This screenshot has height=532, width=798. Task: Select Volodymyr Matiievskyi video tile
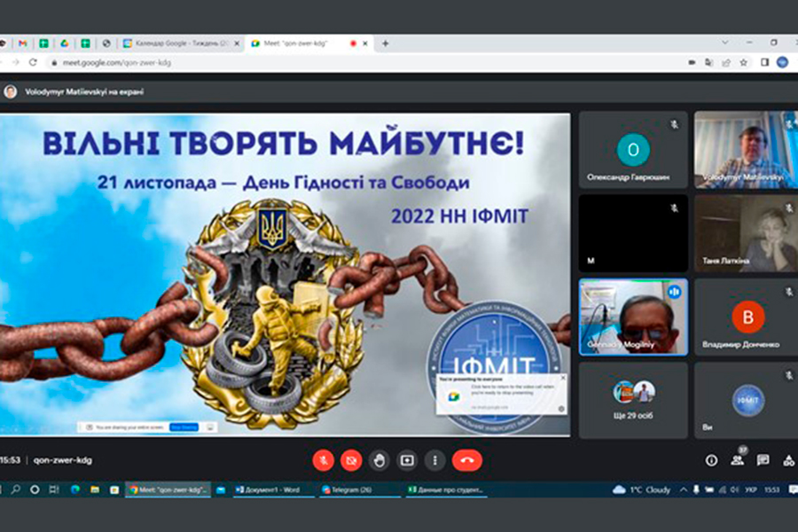[746, 150]
